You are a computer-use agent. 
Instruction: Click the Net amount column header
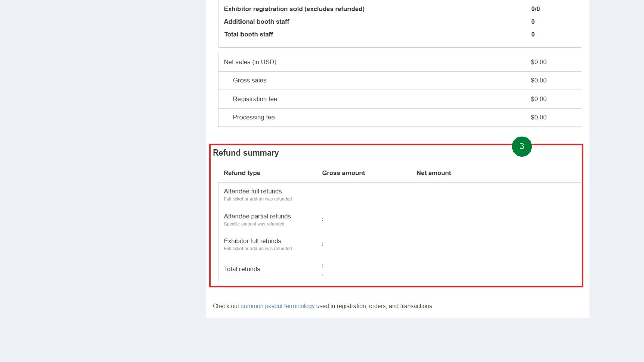[x=434, y=173]
